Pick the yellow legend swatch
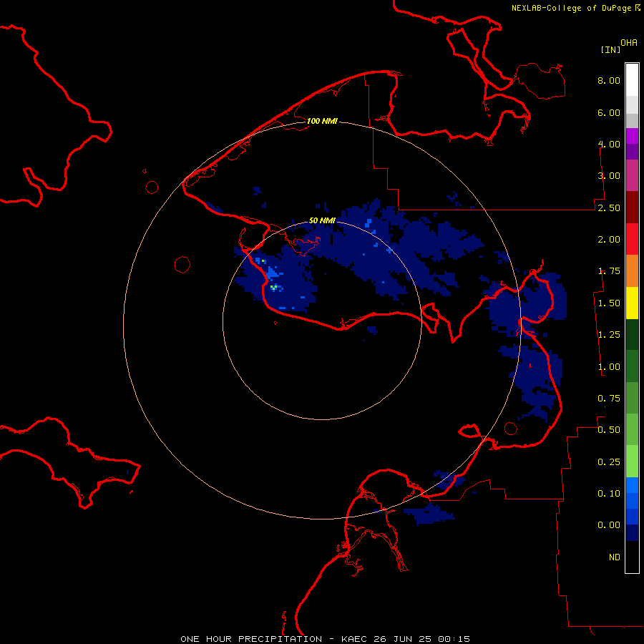This screenshot has width=644, height=644. [632, 303]
